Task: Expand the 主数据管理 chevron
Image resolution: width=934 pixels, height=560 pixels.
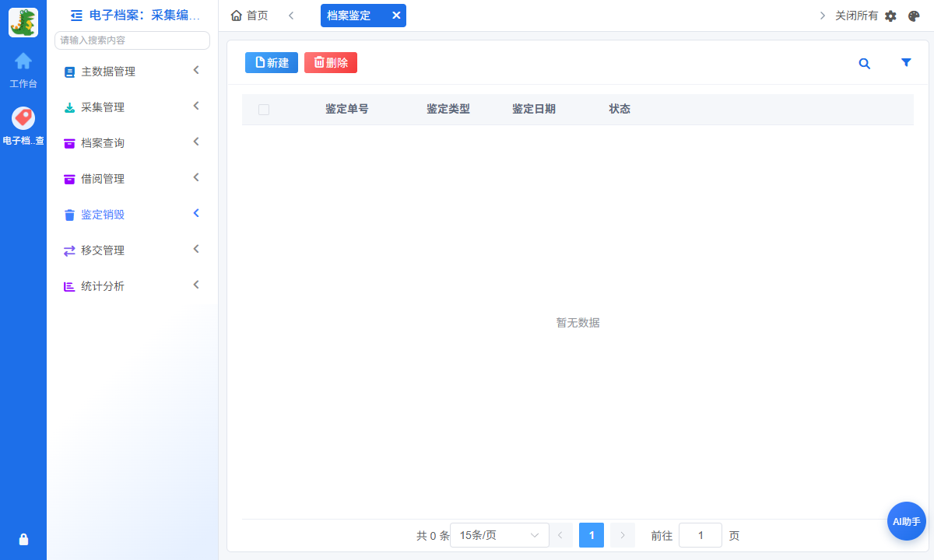Action: tap(196, 70)
